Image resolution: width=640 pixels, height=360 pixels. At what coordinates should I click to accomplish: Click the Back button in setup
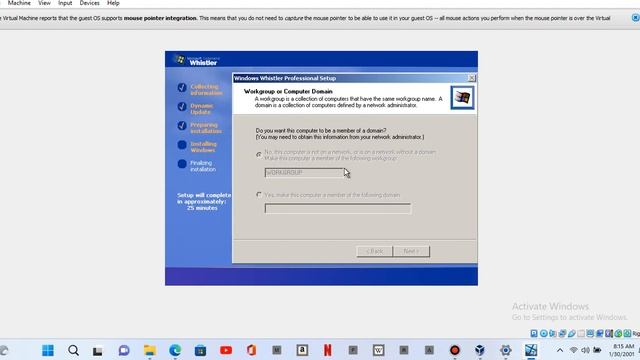click(x=374, y=251)
